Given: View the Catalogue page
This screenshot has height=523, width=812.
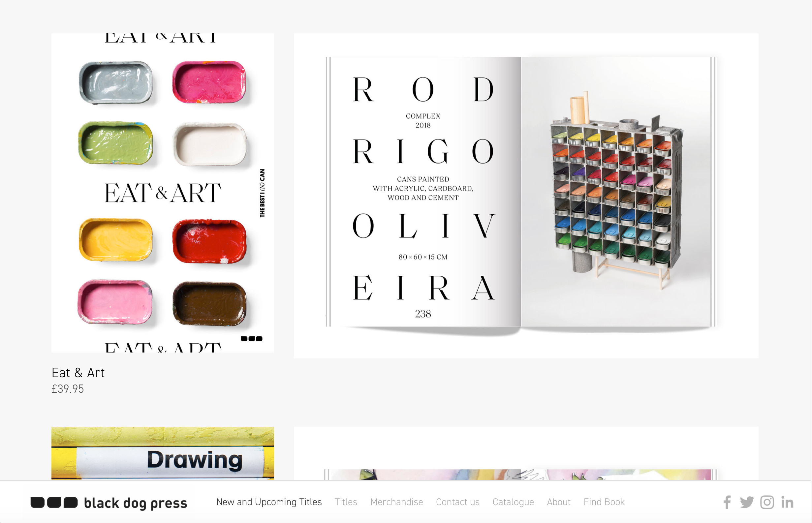Looking at the screenshot, I should tap(513, 502).
